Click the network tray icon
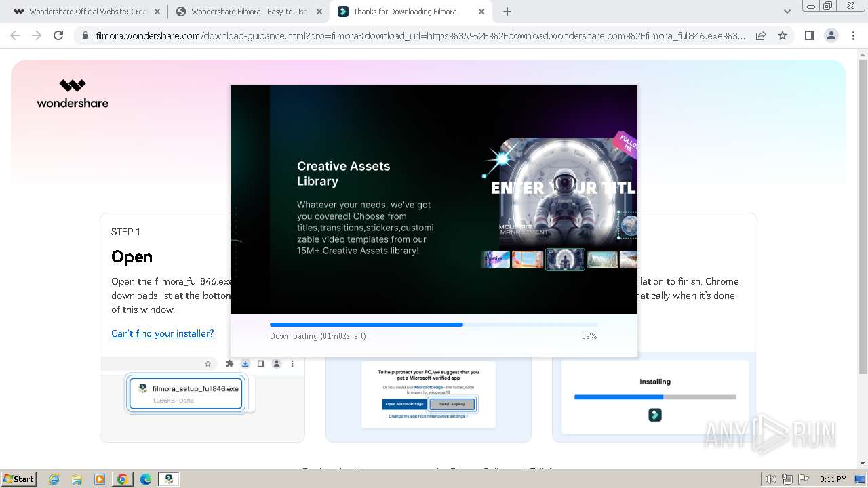Screen dimensions: 868x488 pos(787,479)
